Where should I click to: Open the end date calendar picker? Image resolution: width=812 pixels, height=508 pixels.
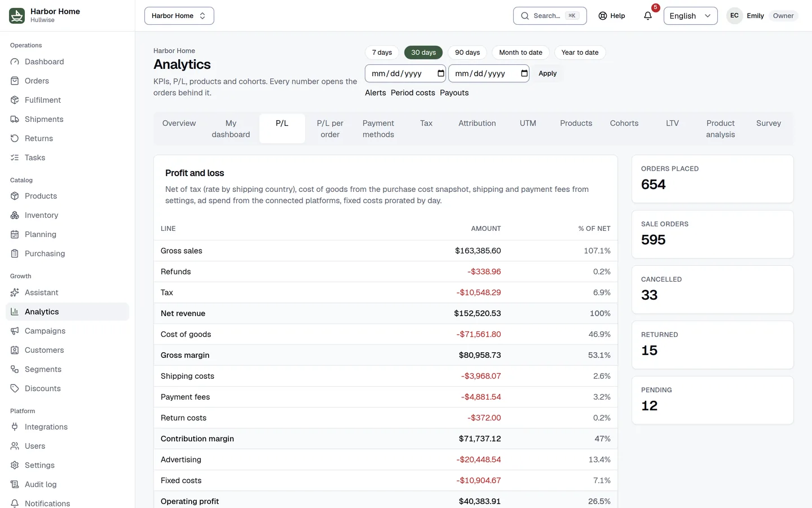pos(524,73)
